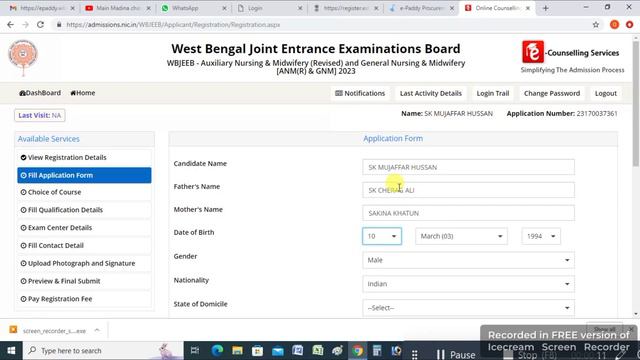Screen dimensions: 640x360
Task: Click the WBJEEB board emblem logo
Action: (x=23, y=58)
